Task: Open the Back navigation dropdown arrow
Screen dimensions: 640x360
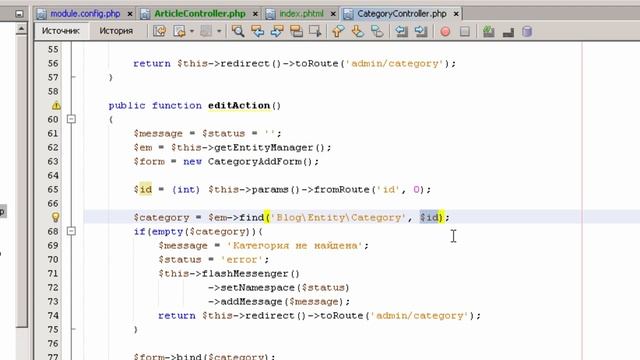Action: (x=191, y=31)
